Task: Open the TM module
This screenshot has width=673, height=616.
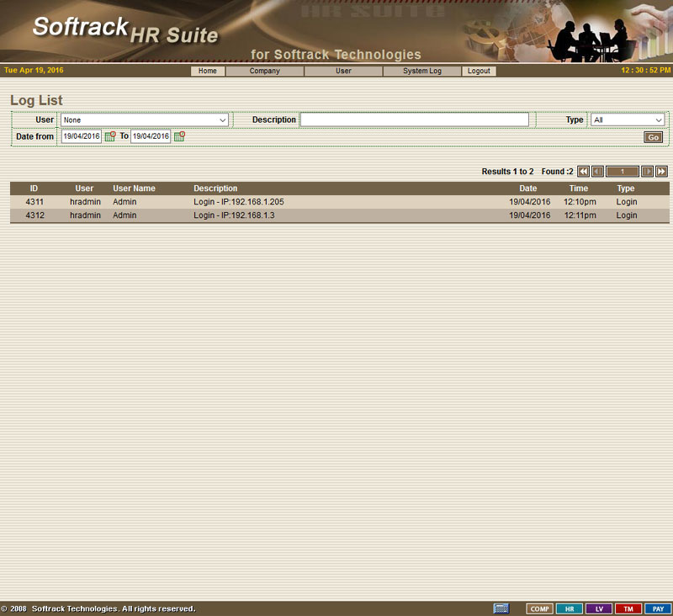Action: 628,608
